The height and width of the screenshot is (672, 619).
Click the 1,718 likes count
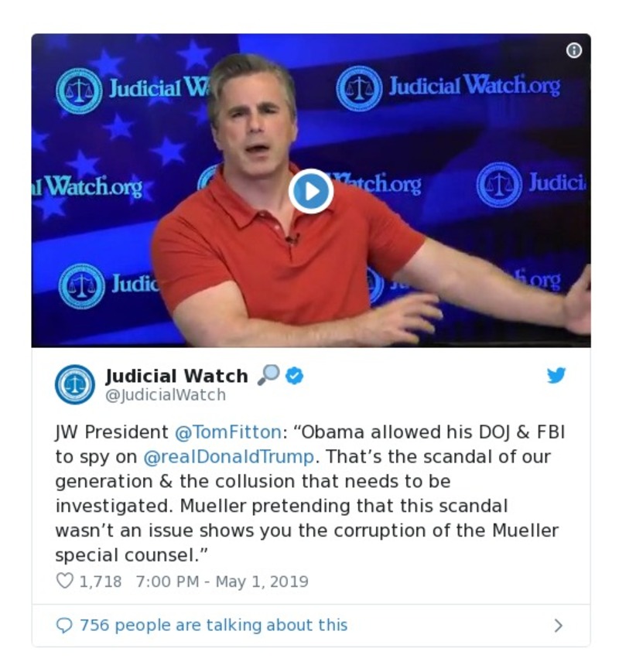(x=101, y=582)
